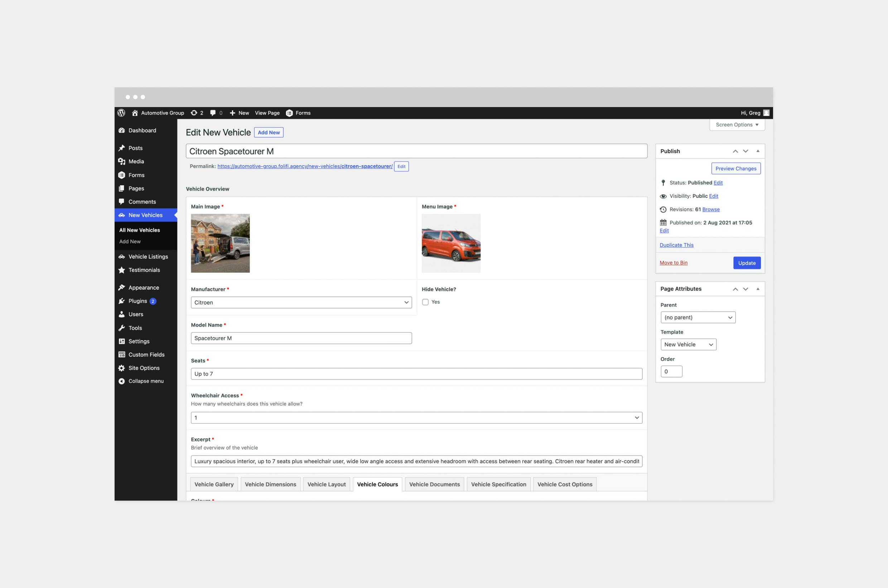888x588 pixels.
Task: Open the Wheelchair Access dropdown
Action: (x=416, y=418)
